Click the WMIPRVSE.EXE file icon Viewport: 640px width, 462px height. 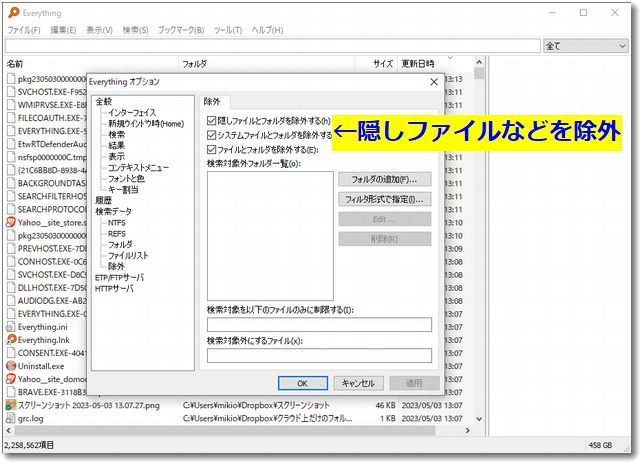pyautogui.click(x=11, y=105)
